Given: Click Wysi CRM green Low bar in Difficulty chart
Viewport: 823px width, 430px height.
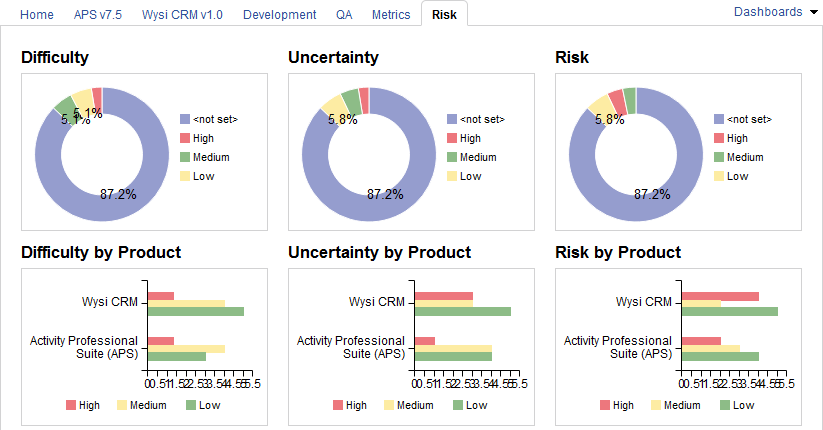Looking at the screenshot, I should point(195,312).
